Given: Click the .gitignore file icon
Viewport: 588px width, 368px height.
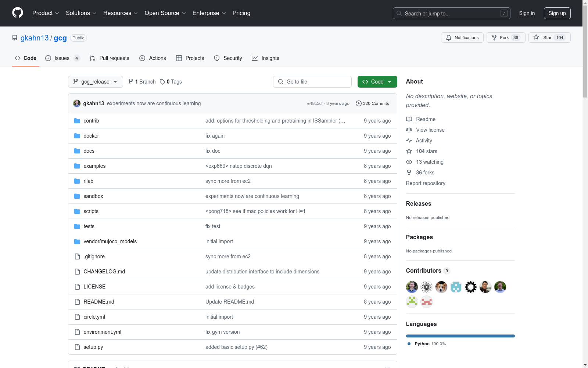Looking at the screenshot, I should click(77, 256).
